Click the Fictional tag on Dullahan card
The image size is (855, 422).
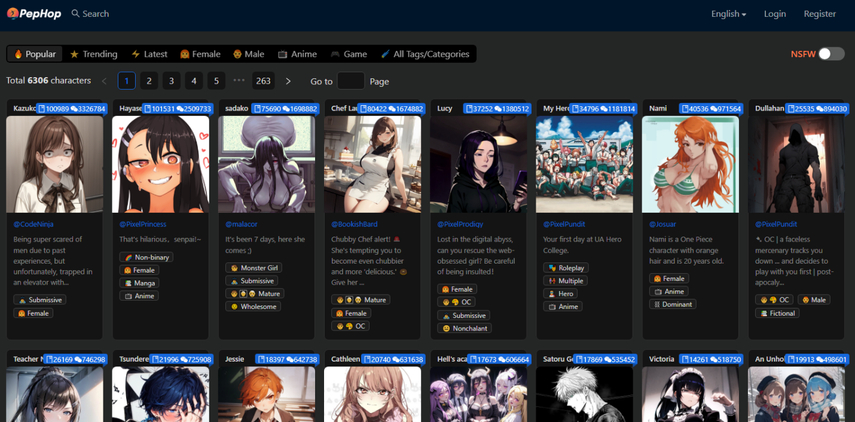(777, 313)
